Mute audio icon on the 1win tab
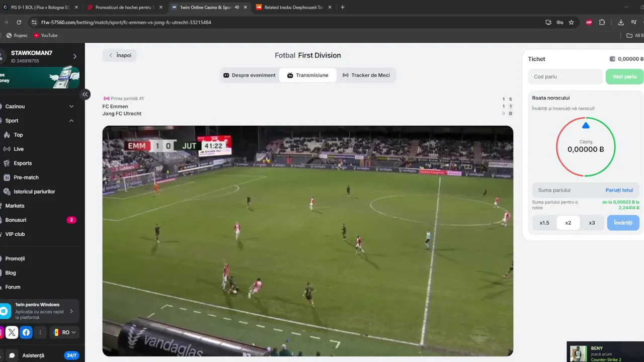 pos(236,7)
